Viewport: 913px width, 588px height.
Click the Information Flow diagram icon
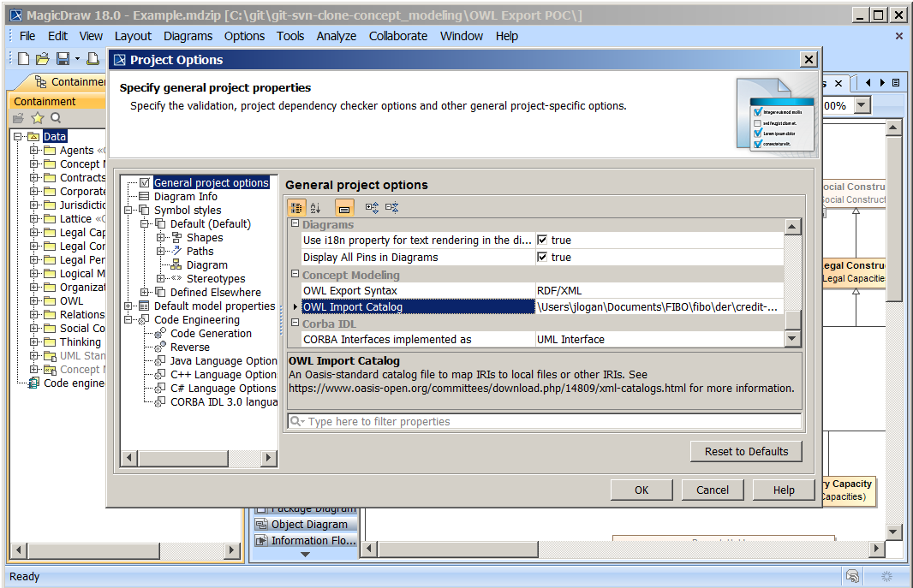pyautogui.click(x=261, y=541)
